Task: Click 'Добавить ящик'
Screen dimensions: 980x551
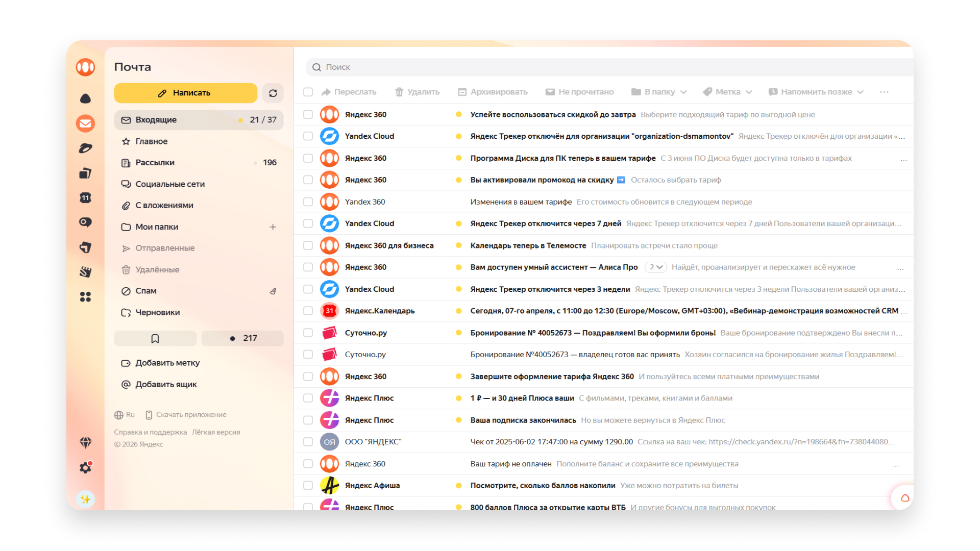Action: [x=159, y=385]
